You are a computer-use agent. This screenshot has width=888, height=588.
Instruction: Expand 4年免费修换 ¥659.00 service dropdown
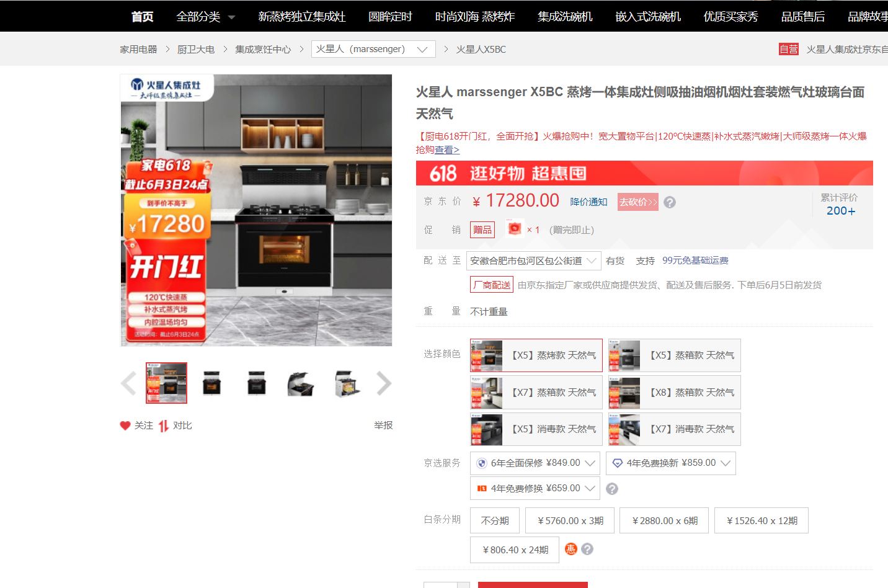535,488
